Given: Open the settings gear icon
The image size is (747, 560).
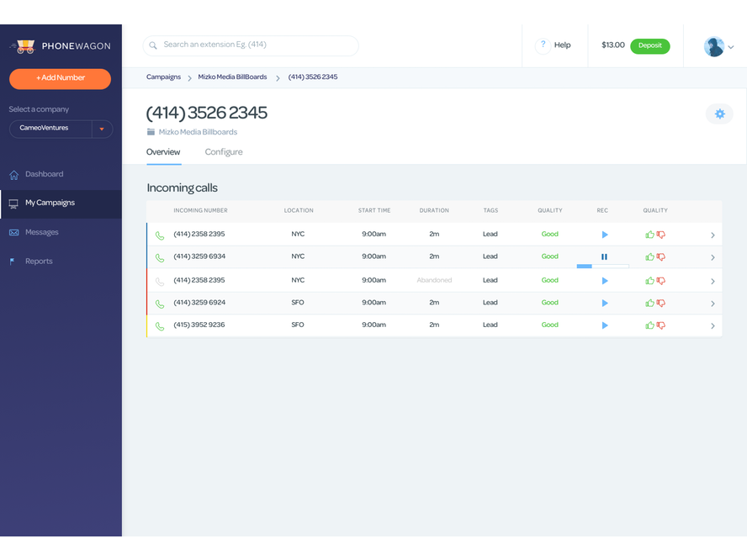Looking at the screenshot, I should pos(719,114).
